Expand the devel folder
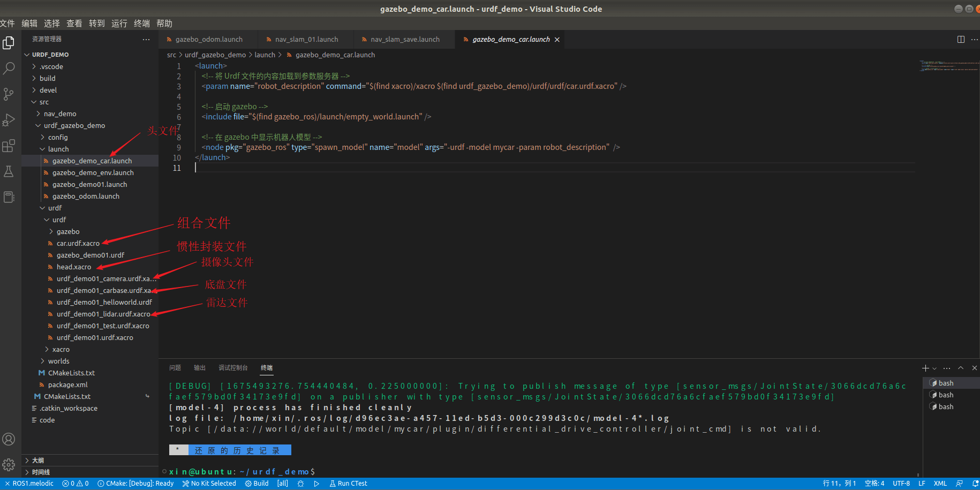Viewport: 980px width, 490px height. tap(90, 90)
